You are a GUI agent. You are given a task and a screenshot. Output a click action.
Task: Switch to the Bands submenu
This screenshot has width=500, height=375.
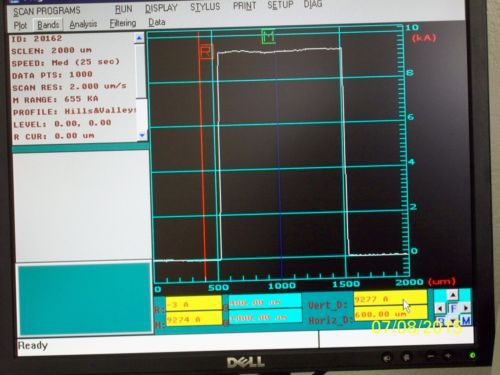tap(48, 25)
